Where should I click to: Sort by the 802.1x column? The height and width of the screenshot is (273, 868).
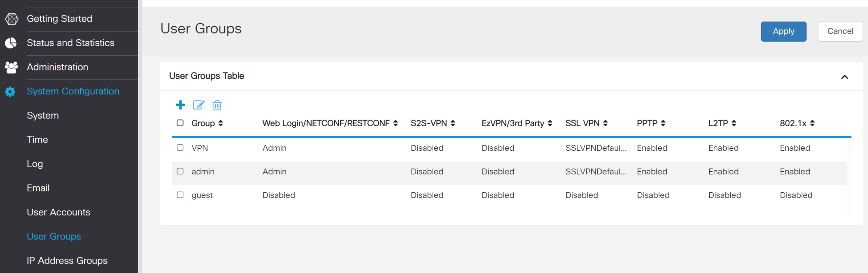coord(812,123)
